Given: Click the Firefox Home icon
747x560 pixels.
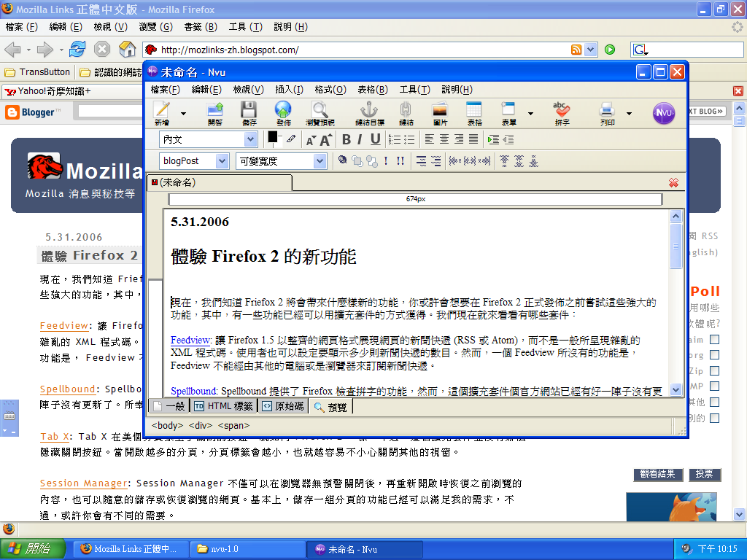Looking at the screenshot, I should (127, 49).
